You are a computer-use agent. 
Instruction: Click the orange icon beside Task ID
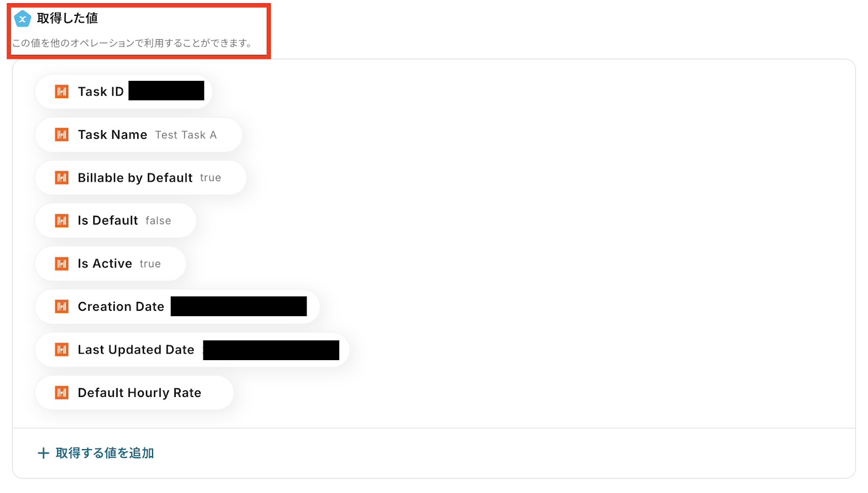[x=62, y=91]
